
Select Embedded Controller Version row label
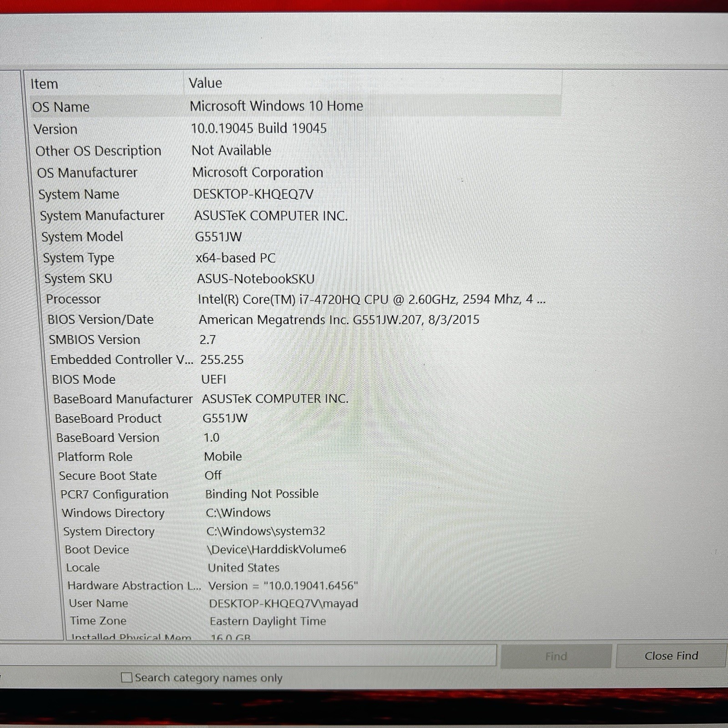(121, 359)
